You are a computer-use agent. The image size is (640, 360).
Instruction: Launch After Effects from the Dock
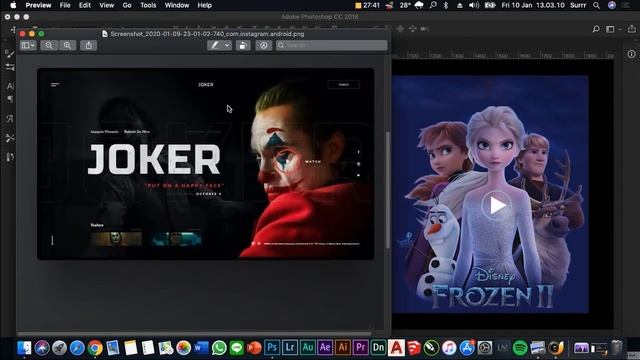[325, 348]
